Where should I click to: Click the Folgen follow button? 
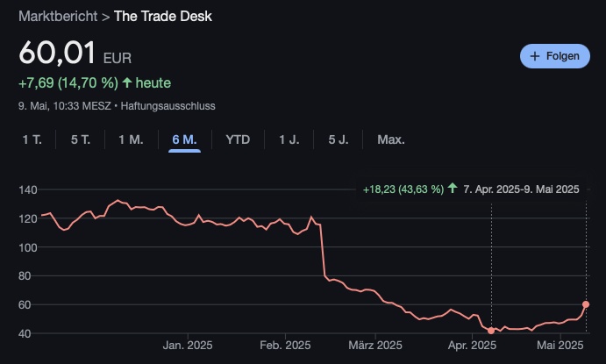click(554, 56)
